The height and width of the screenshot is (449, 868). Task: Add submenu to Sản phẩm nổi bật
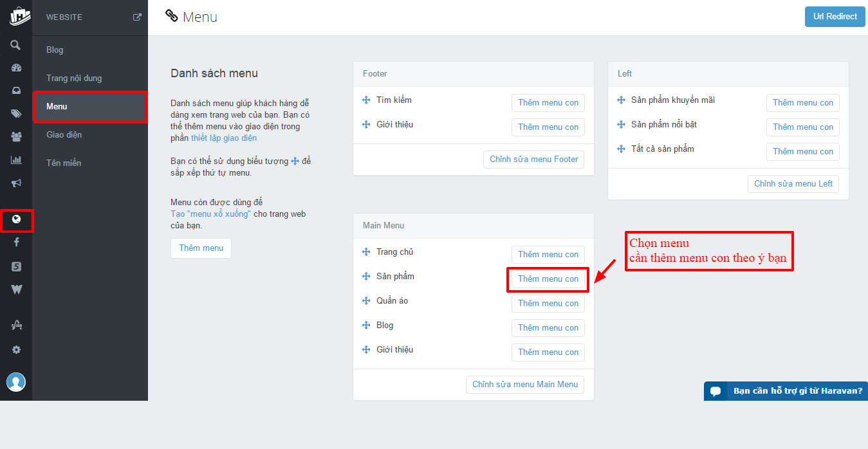(803, 127)
